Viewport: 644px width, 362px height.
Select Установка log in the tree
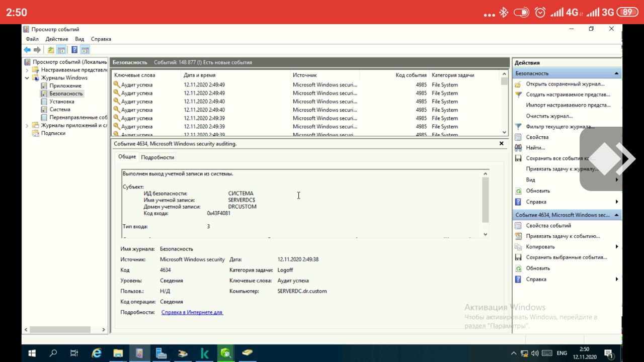(62, 102)
